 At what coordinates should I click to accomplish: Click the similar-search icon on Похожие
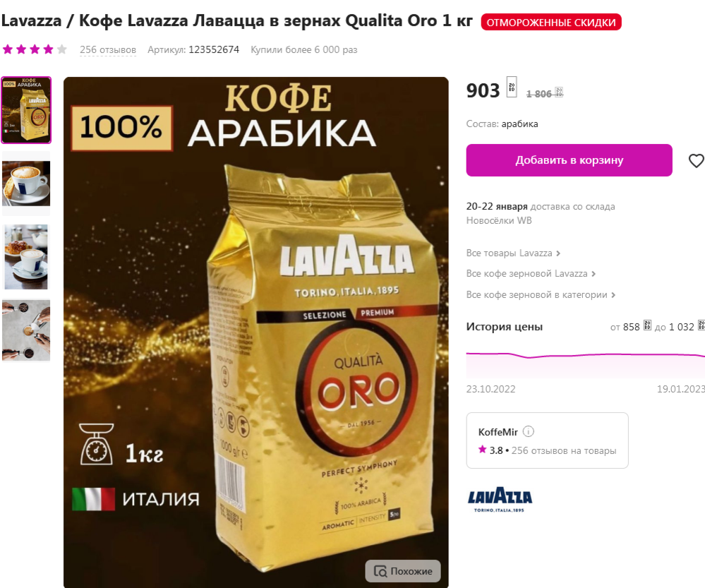click(380, 571)
